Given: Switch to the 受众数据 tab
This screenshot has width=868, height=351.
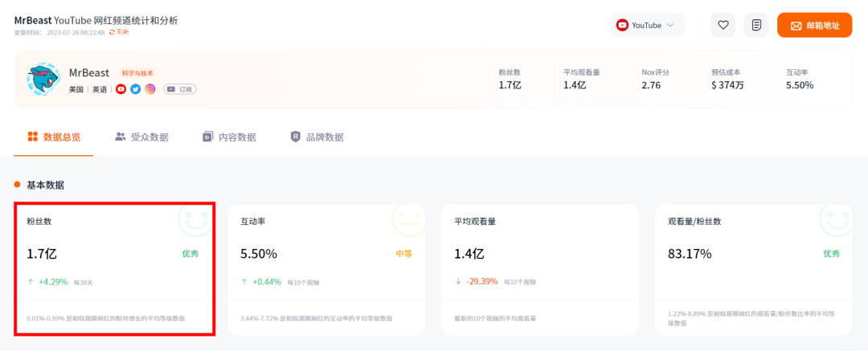Looking at the screenshot, I should click(x=141, y=137).
